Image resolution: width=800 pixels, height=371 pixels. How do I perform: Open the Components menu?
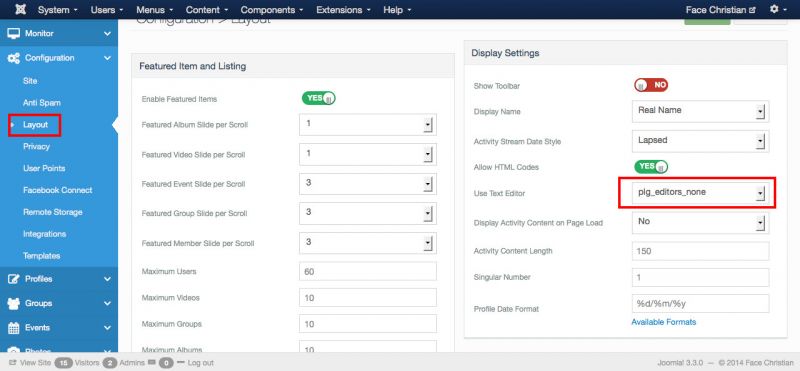point(272,10)
